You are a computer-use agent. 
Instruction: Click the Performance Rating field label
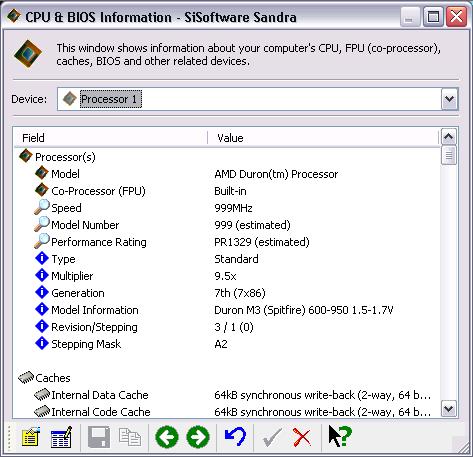99,242
